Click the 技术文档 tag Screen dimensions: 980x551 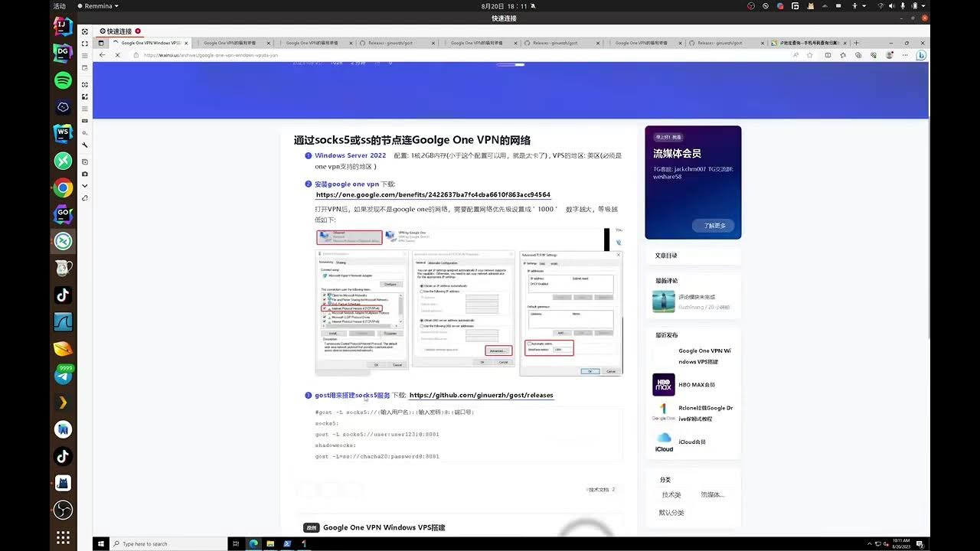click(x=601, y=489)
